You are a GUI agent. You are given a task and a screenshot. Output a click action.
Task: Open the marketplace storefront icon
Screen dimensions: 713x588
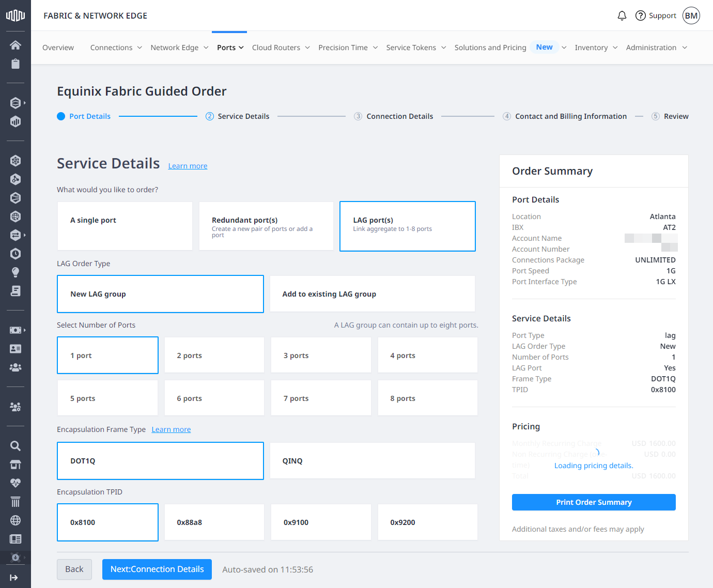point(16,465)
